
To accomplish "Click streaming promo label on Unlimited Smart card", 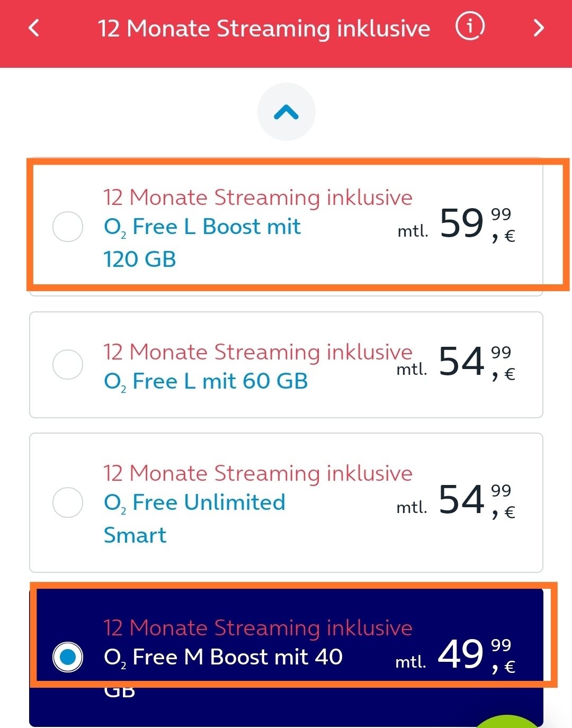I will point(257,473).
